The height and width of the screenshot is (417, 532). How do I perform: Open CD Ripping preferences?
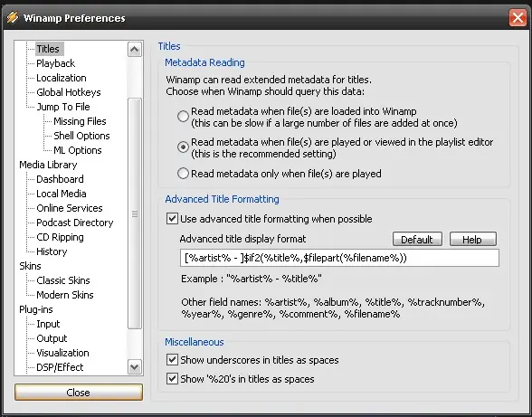60,237
